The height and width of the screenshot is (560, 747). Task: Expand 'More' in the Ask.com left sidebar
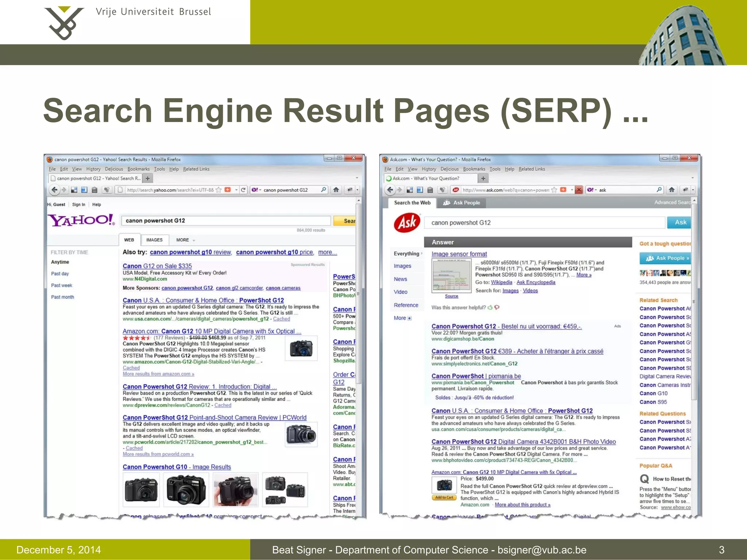[x=403, y=318]
